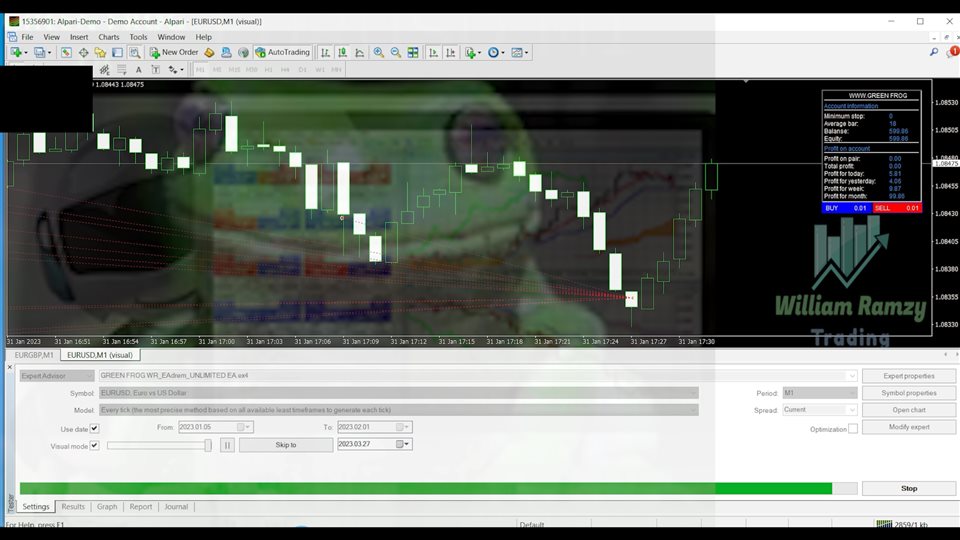This screenshot has height=540, width=960.
Task: Switch to the EURGBP,M1 chart tab
Action: (34, 355)
